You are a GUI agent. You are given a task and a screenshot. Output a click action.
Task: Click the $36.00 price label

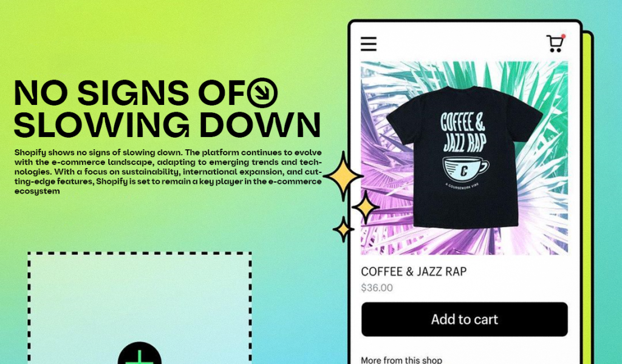(377, 288)
